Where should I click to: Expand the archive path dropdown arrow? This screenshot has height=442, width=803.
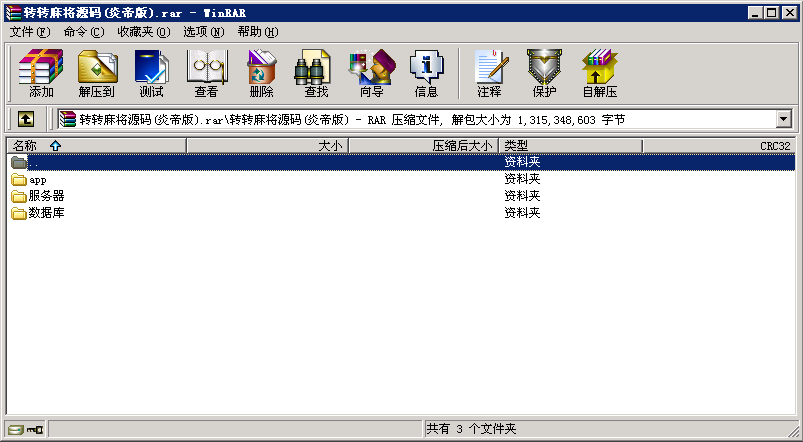(x=783, y=120)
